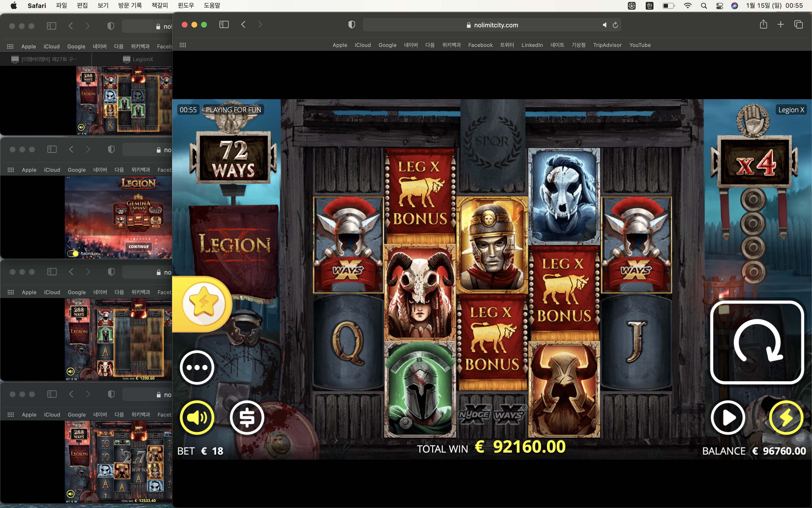This screenshot has height=508, width=812.
Task: Open the 윈도우 menu
Action: [186, 5]
